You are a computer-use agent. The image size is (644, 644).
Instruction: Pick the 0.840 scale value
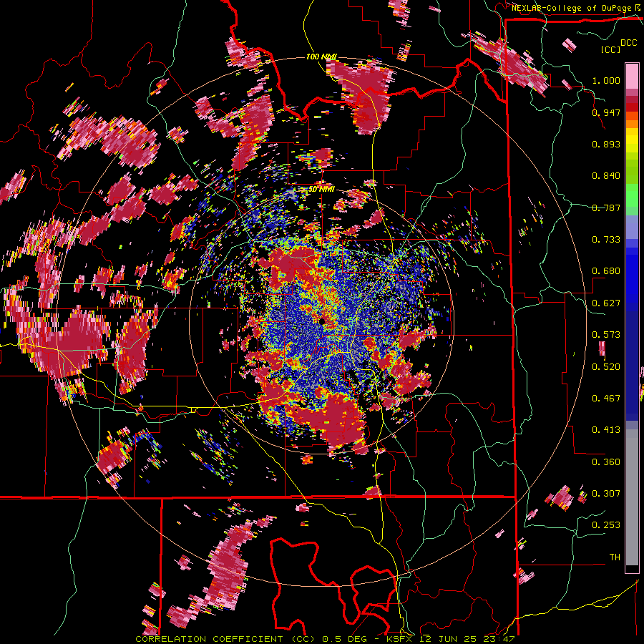[606, 176]
